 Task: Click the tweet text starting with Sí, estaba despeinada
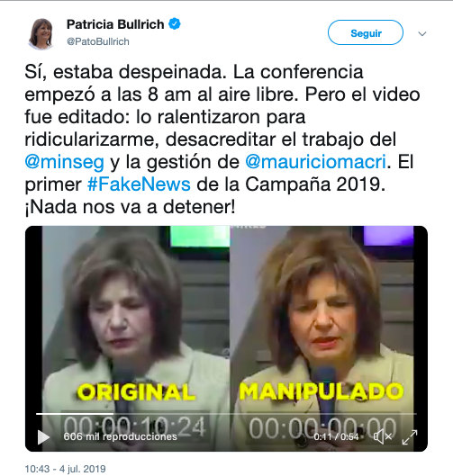coord(222,139)
